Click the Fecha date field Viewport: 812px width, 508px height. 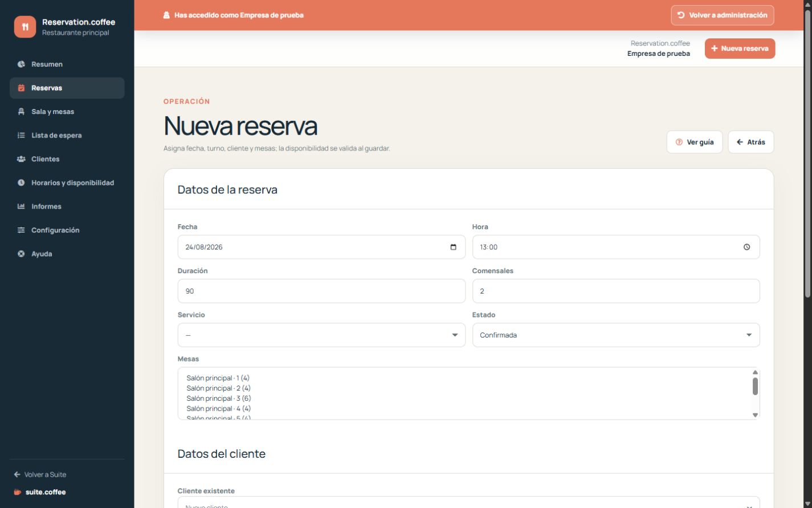tap(321, 247)
